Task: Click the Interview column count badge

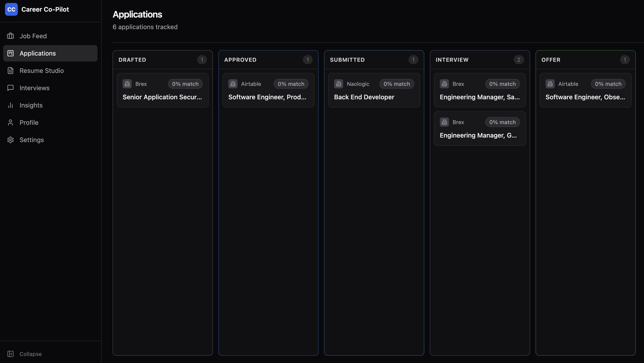Action: tap(519, 60)
